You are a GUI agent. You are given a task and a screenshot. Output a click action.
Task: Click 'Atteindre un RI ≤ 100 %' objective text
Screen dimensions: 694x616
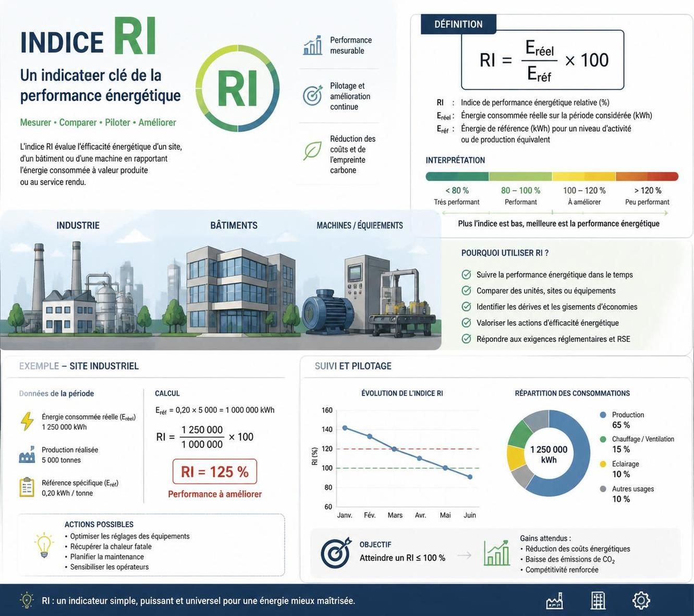403,558
